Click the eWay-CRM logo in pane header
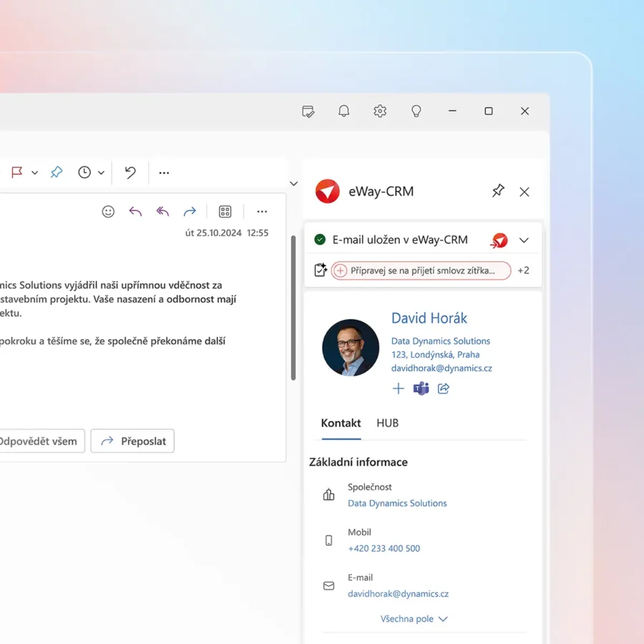 (x=327, y=191)
